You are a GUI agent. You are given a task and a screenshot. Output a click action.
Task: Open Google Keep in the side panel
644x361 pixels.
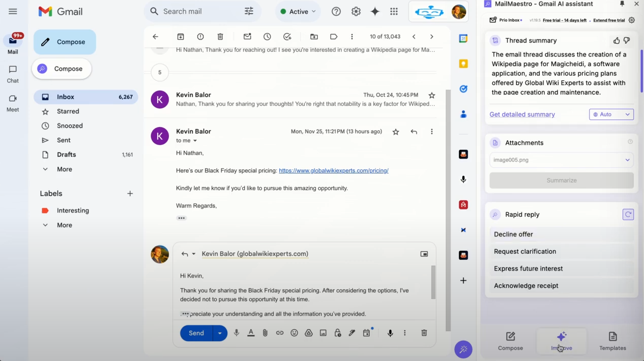463,64
